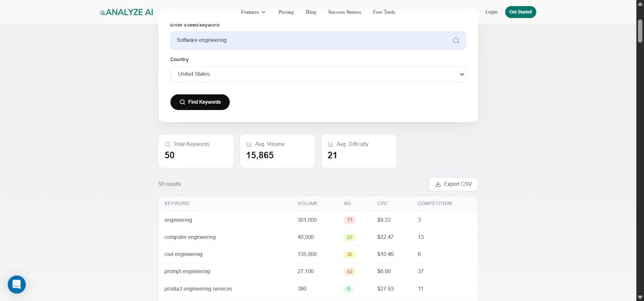This screenshot has width=644, height=301.
Task: Click the Login button
Action: click(491, 12)
